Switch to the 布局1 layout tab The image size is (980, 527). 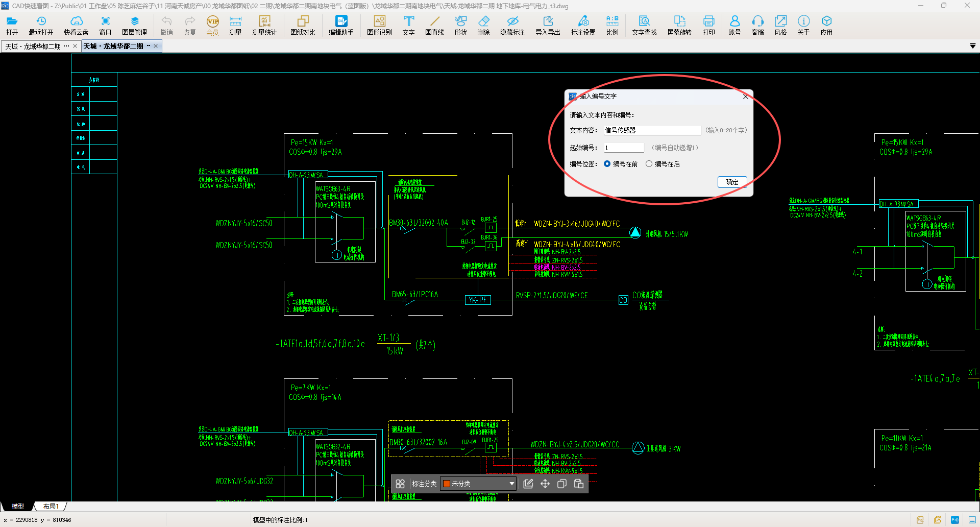51,506
